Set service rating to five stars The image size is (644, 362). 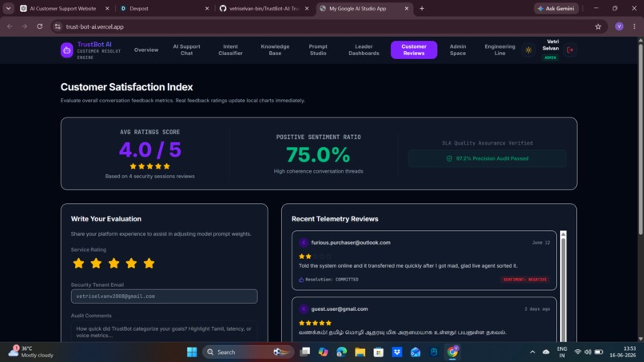[149, 264]
